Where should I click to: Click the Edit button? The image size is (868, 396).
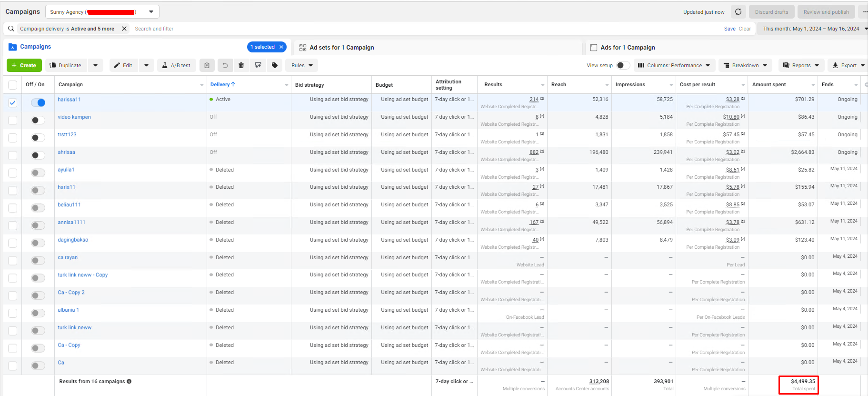click(x=123, y=65)
